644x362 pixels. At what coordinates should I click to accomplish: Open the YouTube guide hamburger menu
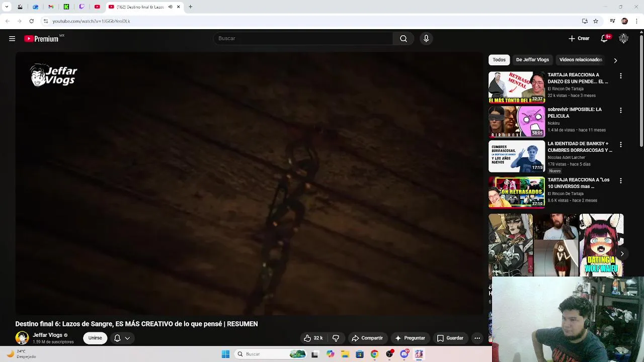click(x=12, y=39)
